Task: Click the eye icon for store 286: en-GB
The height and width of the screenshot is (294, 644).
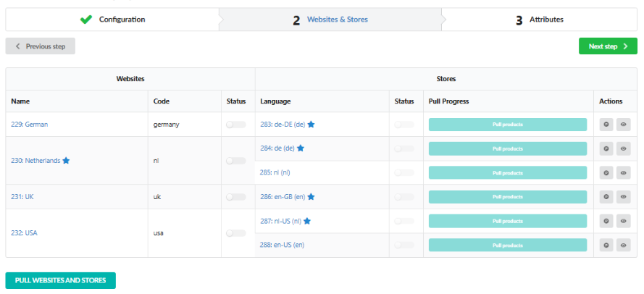Action: coord(623,197)
